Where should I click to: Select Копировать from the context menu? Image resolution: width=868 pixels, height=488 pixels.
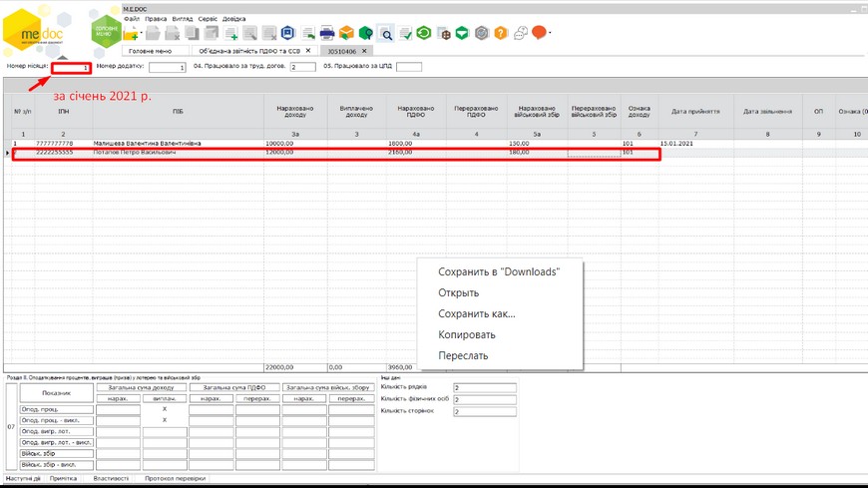tap(466, 335)
